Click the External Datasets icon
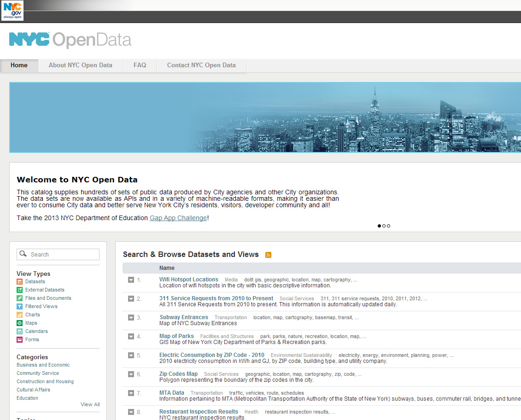 tap(20, 290)
